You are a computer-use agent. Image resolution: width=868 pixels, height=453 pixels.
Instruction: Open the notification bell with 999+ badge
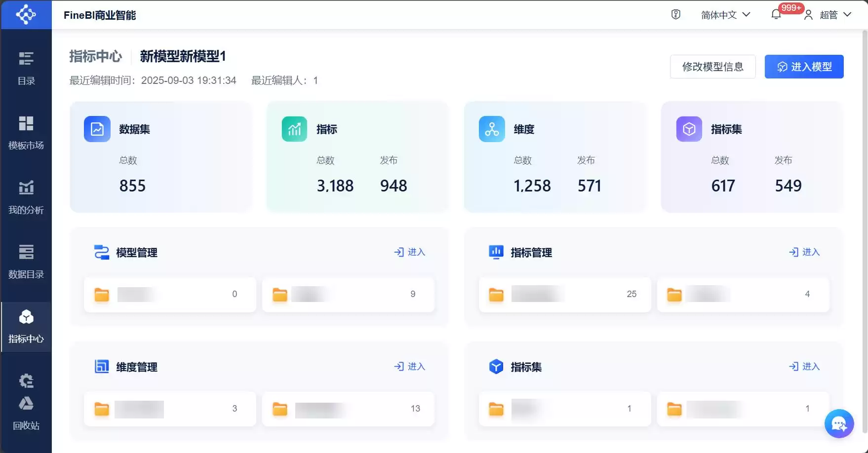pyautogui.click(x=776, y=14)
